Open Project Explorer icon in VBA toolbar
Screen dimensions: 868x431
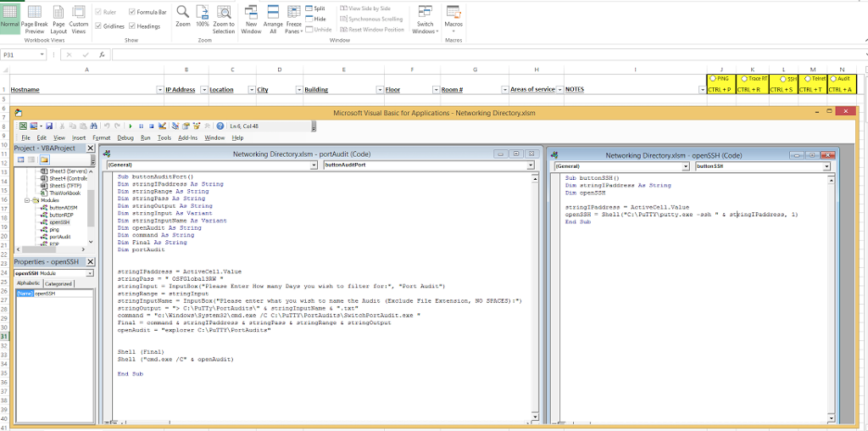(175, 126)
